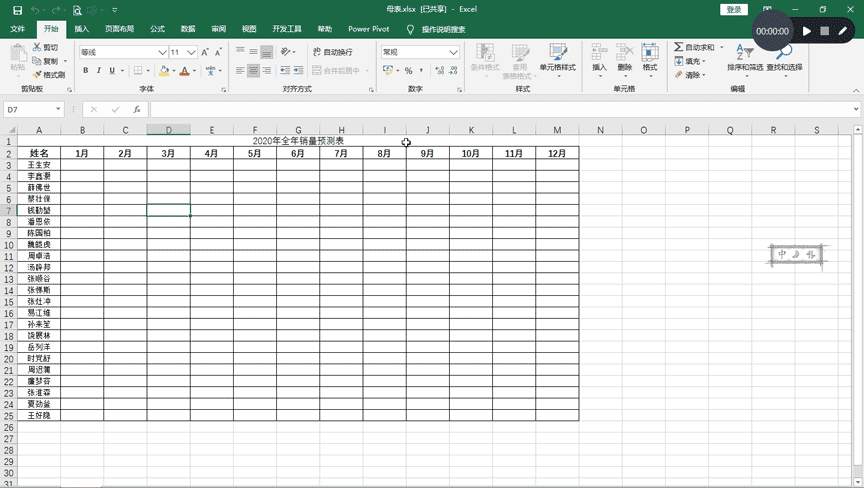Click the Decrease Decimal icon
864x488 pixels.
453,71
